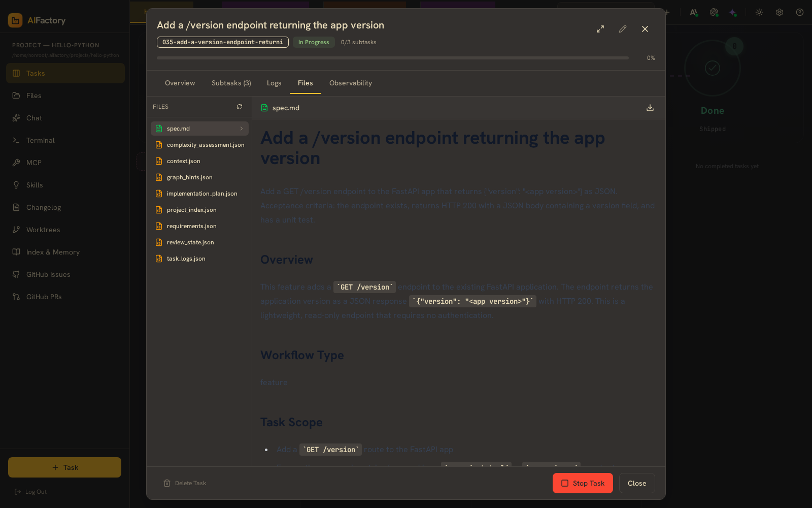Select the Files tab

[306, 83]
